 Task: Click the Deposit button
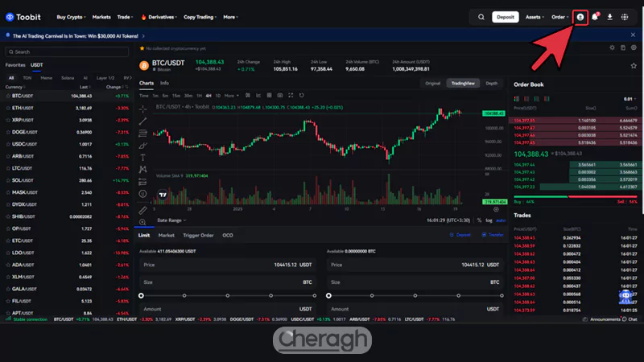point(505,16)
